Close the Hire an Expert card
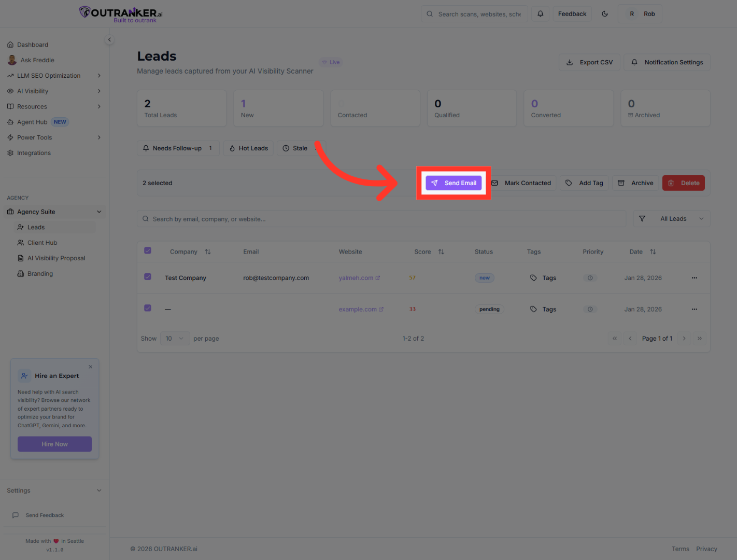Screen dimensions: 737x560 click(91, 367)
